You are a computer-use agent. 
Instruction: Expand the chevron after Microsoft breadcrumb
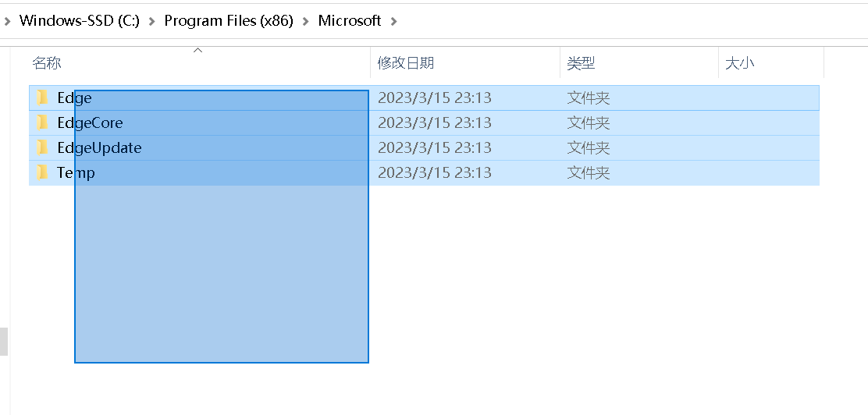[x=393, y=21]
